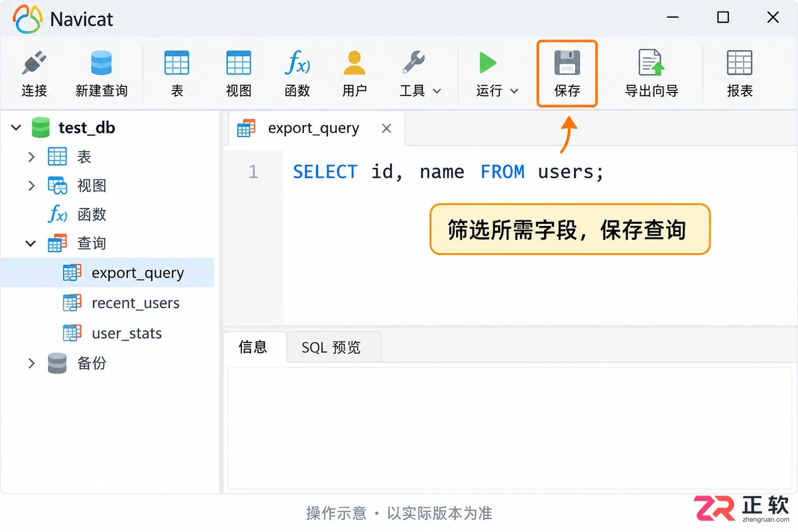
Task: Collapse the 查询 node in the tree
Action: pyautogui.click(x=30, y=243)
